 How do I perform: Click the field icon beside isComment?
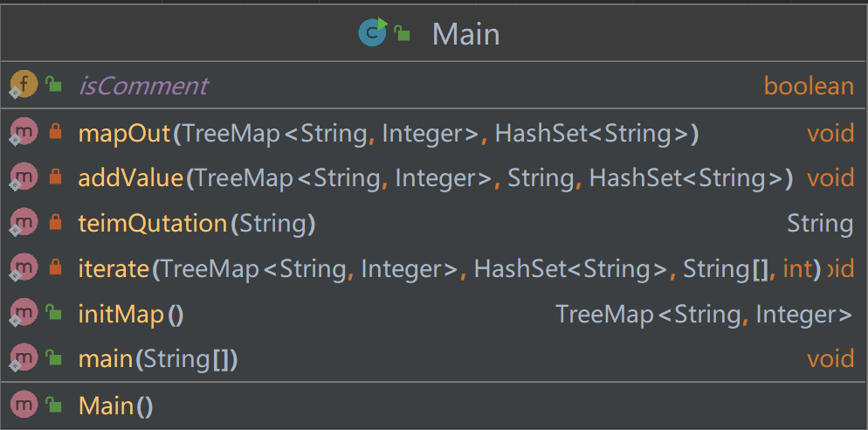24,86
